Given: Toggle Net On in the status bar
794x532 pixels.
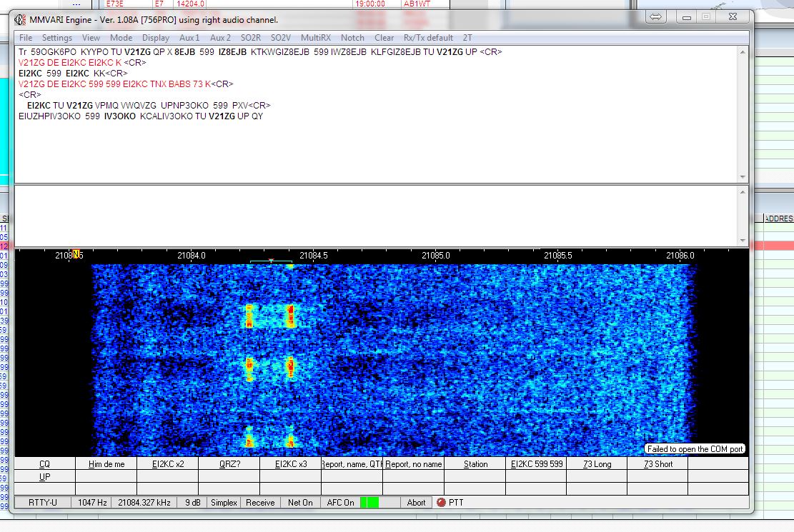Looking at the screenshot, I should (299, 502).
